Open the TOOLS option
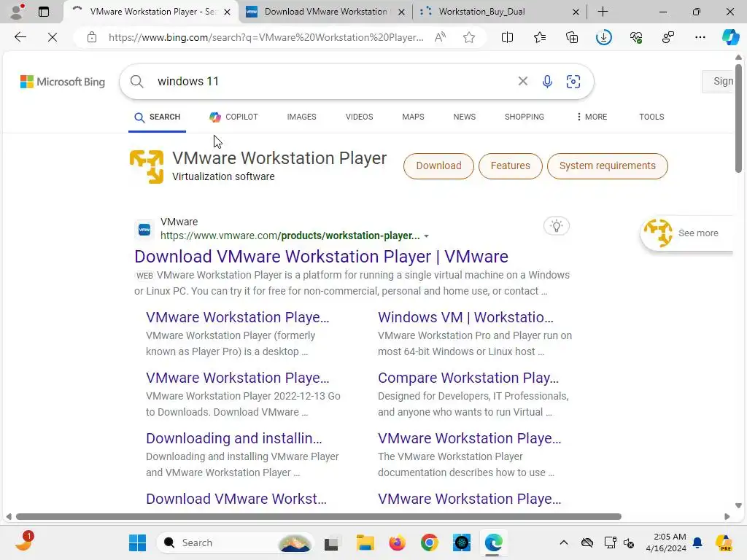This screenshot has width=747, height=560. [651, 117]
